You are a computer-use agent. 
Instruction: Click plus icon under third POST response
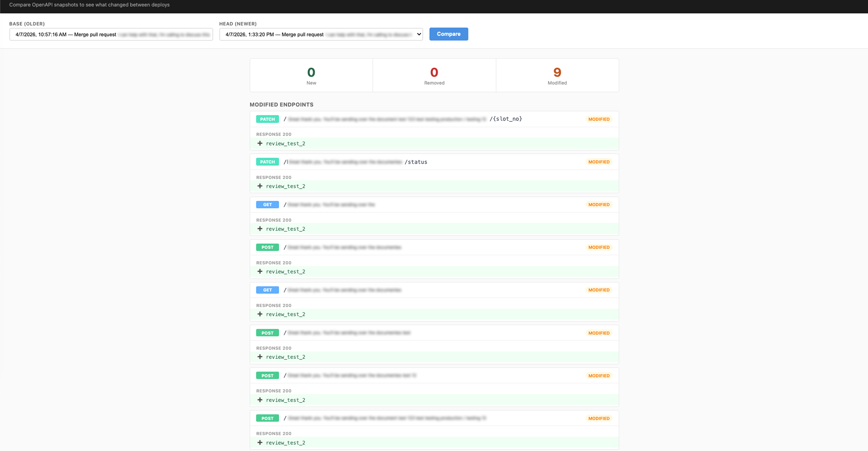tap(260, 400)
